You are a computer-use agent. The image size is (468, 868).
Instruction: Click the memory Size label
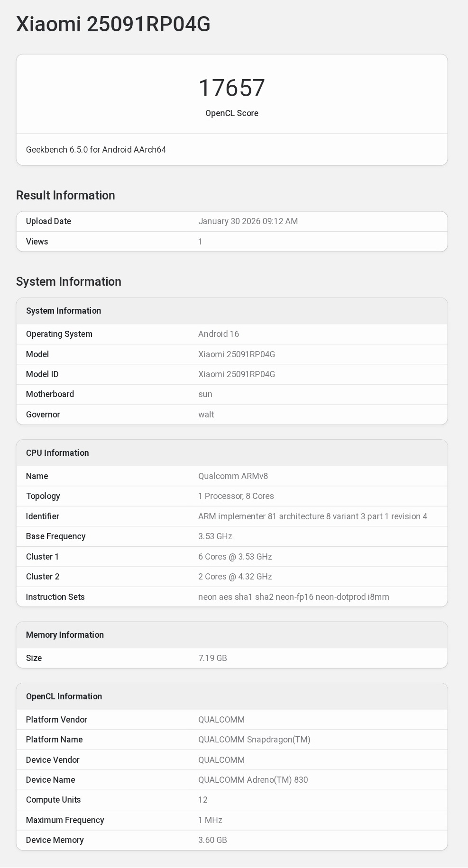(34, 658)
